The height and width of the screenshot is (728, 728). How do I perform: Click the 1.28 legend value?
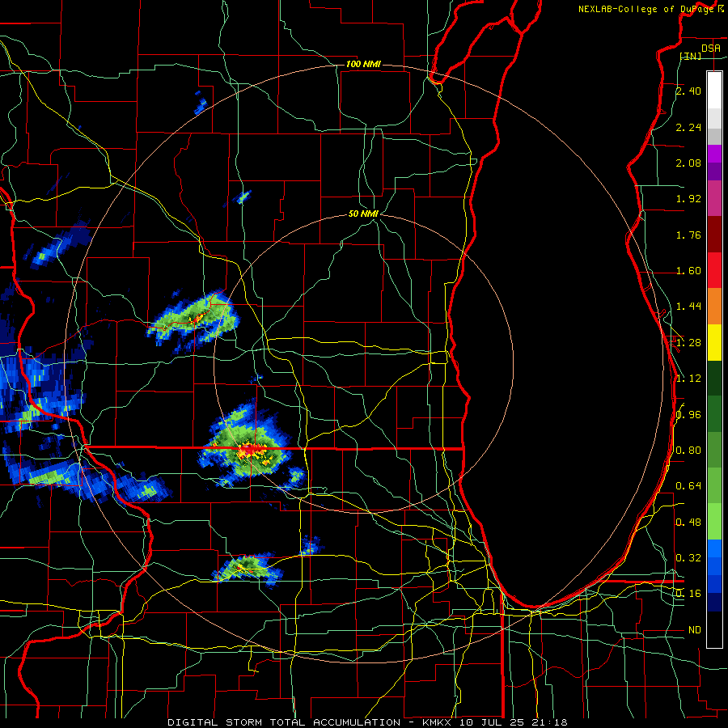pos(688,343)
